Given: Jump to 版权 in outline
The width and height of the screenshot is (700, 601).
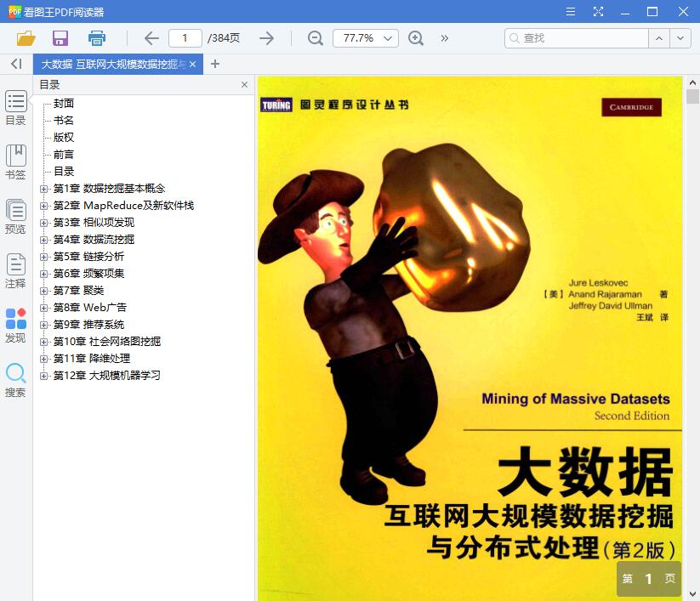Looking at the screenshot, I should click(64, 138).
